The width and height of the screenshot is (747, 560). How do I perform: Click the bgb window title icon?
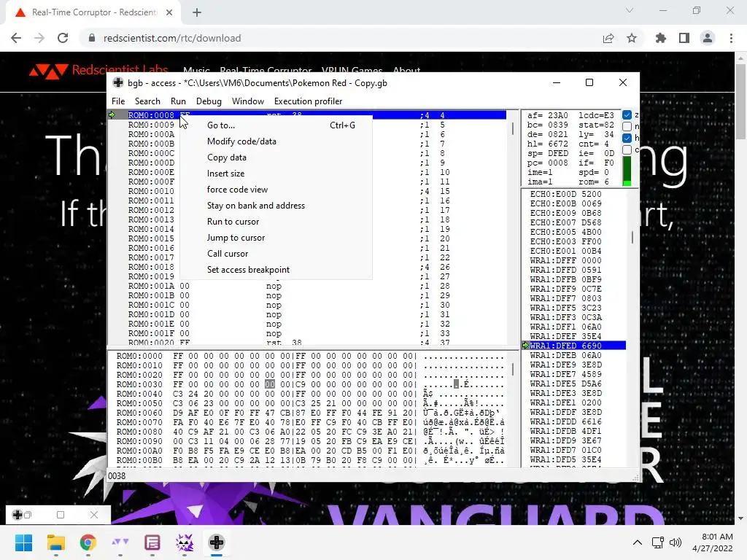click(x=118, y=83)
